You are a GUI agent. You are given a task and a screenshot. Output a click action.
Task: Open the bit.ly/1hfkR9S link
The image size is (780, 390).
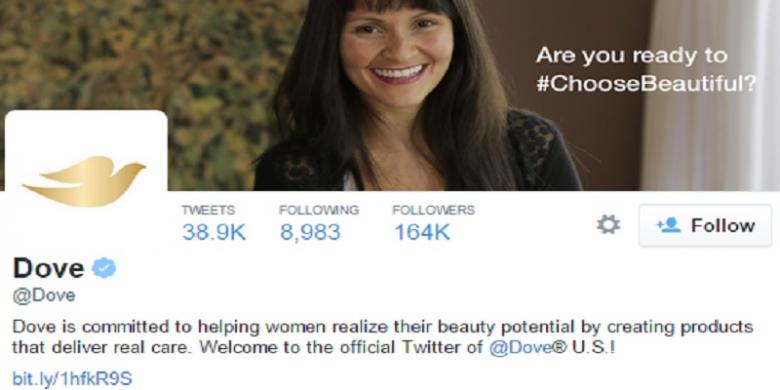pyautogui.click(x=72, y=379)
